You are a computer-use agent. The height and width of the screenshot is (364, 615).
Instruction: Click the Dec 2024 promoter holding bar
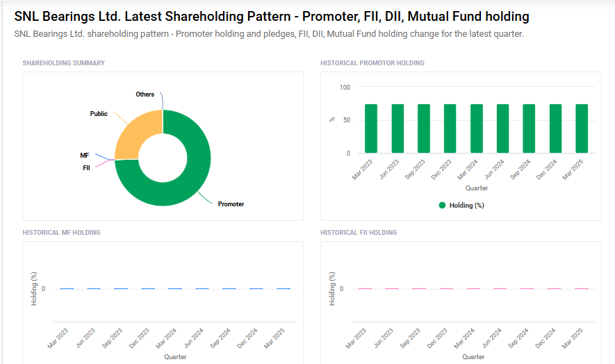click(555, 129)
